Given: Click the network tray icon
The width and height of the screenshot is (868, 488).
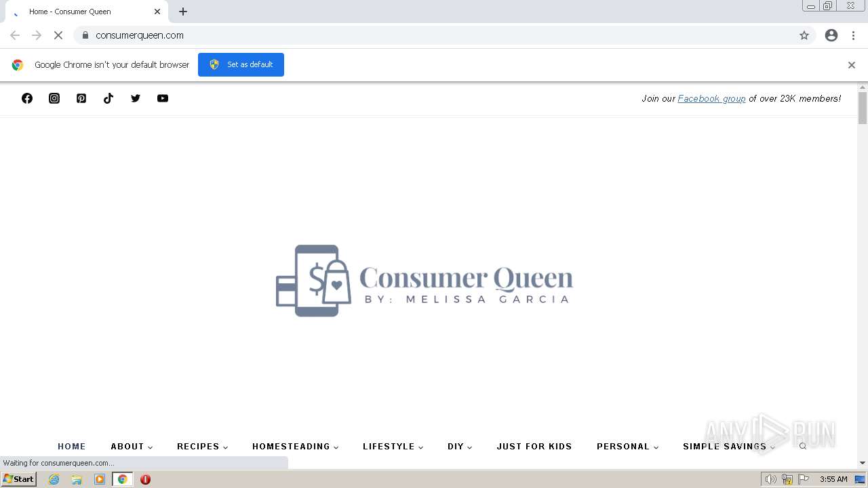Looking at the screenshot, I should pyautogui.click(x=787, y=479).
